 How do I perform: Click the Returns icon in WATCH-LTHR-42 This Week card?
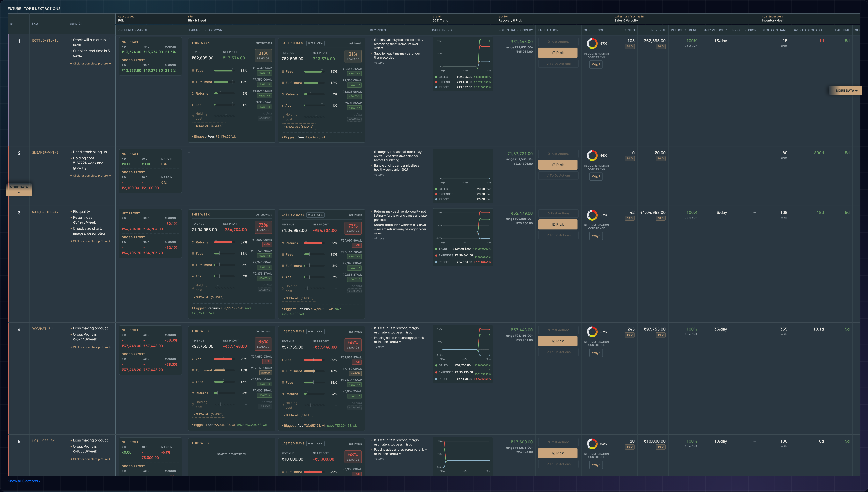point(193,242)
